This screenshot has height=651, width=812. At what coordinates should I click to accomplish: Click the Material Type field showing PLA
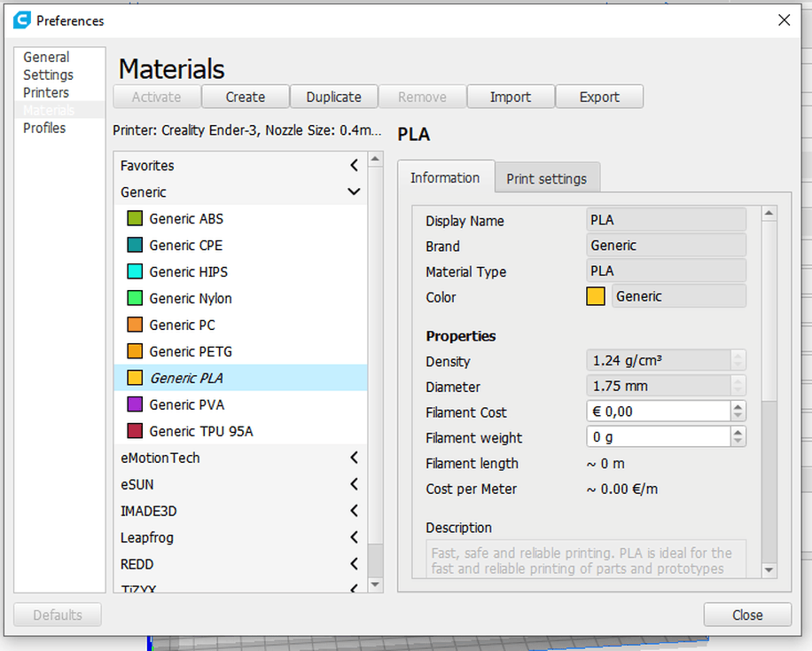click(666, 271)
